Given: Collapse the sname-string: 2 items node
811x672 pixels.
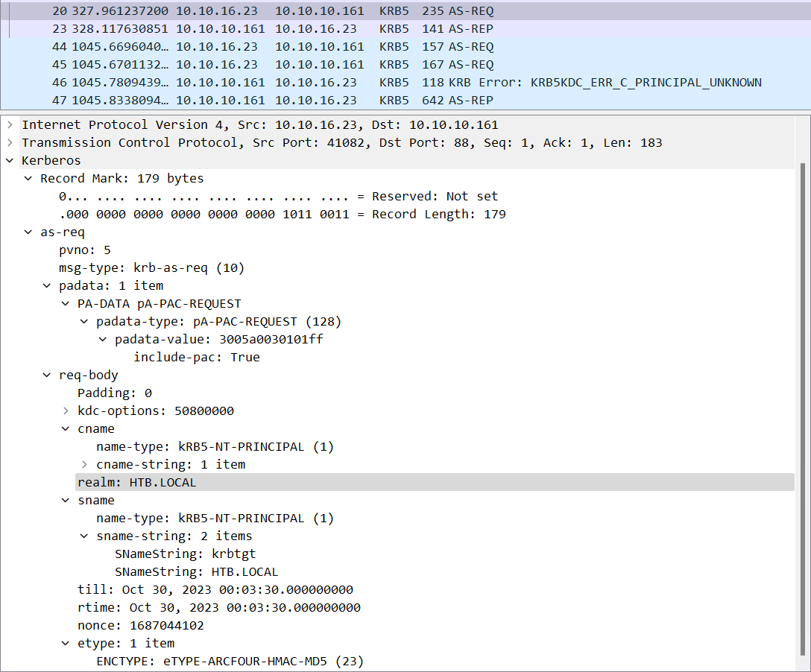Looking at the screenshot, I should pos(83,536).
